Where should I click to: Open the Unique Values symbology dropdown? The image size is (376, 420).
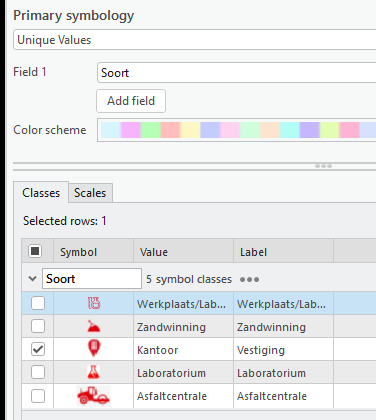[195, 40]
